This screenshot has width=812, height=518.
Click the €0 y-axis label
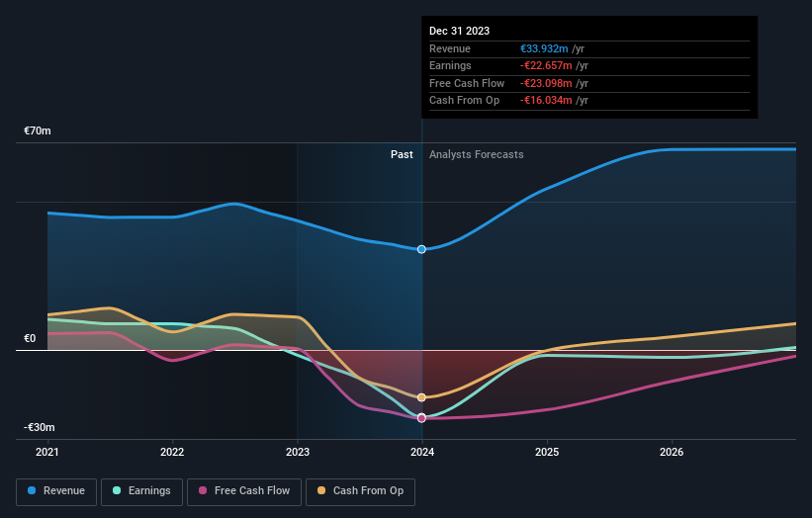point(30,338)
